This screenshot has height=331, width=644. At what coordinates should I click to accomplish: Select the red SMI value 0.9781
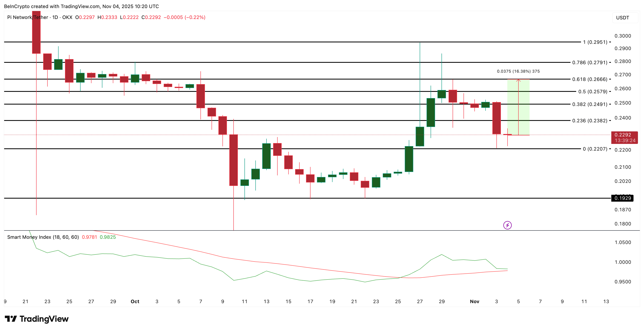tap(89, 237)
